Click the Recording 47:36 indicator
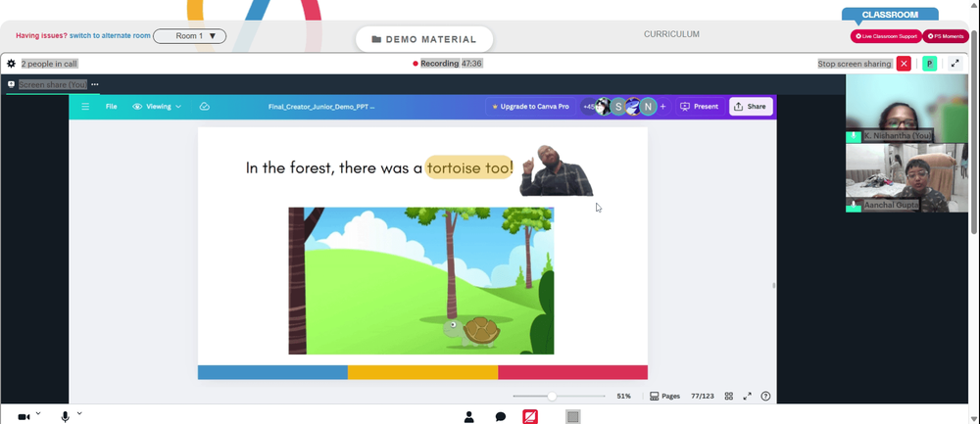The height and width of the screenshot is (424, 980). (448, 64)
